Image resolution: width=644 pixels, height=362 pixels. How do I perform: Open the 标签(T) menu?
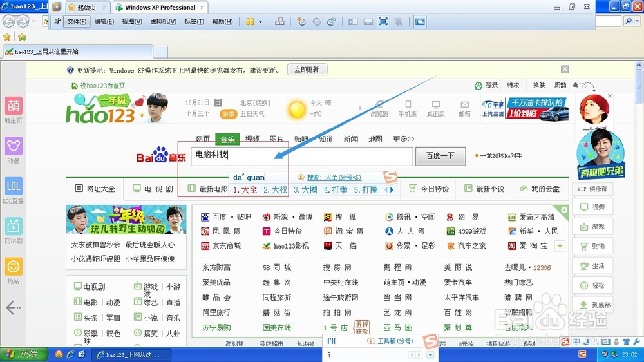click(x=194, y=21)
